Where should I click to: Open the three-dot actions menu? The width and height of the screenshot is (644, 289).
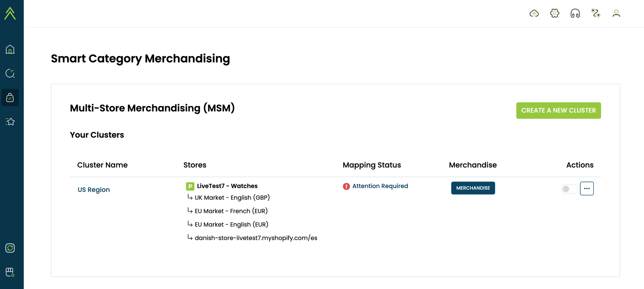point(587,189)
